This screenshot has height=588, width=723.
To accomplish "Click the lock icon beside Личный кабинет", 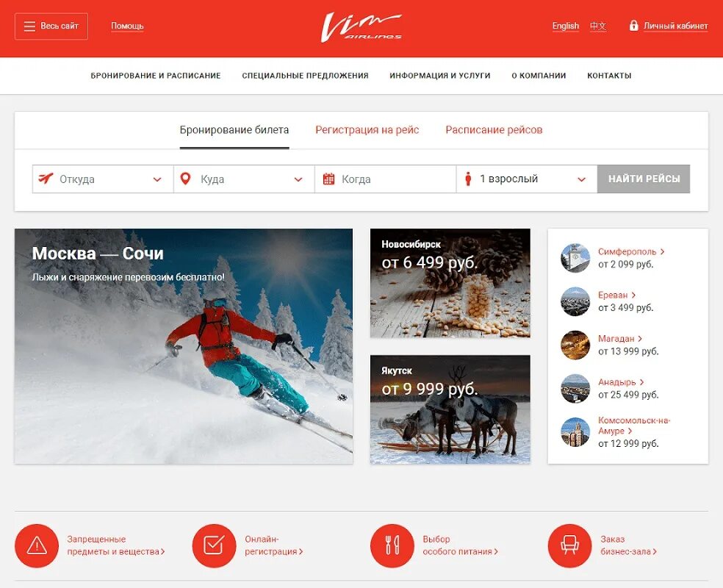I will (x=633, y=26).
